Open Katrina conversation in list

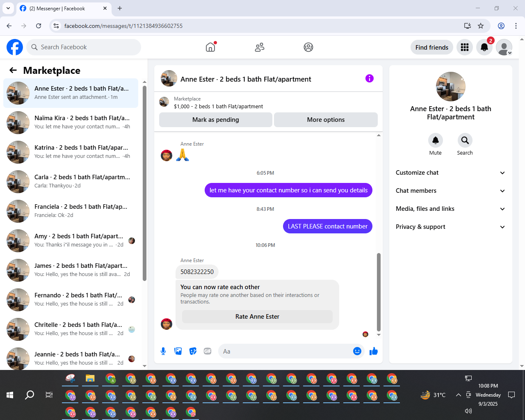[x=71, y=152]
